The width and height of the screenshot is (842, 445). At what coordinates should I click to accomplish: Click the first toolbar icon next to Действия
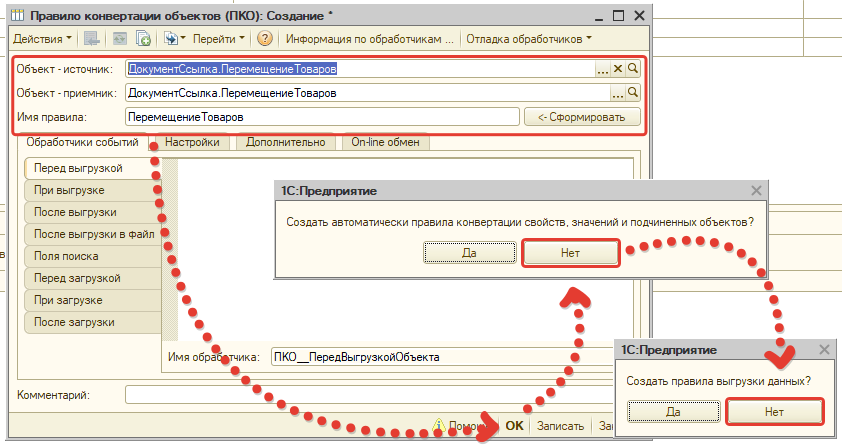point(92,39)
